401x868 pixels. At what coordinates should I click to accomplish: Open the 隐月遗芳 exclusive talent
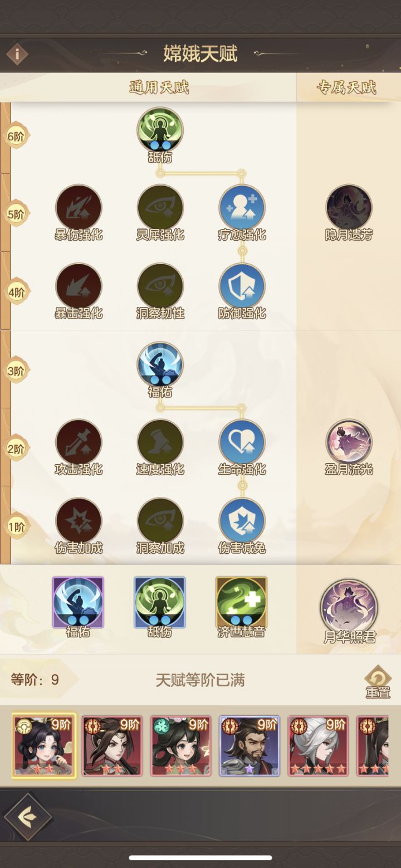point(349,208)
